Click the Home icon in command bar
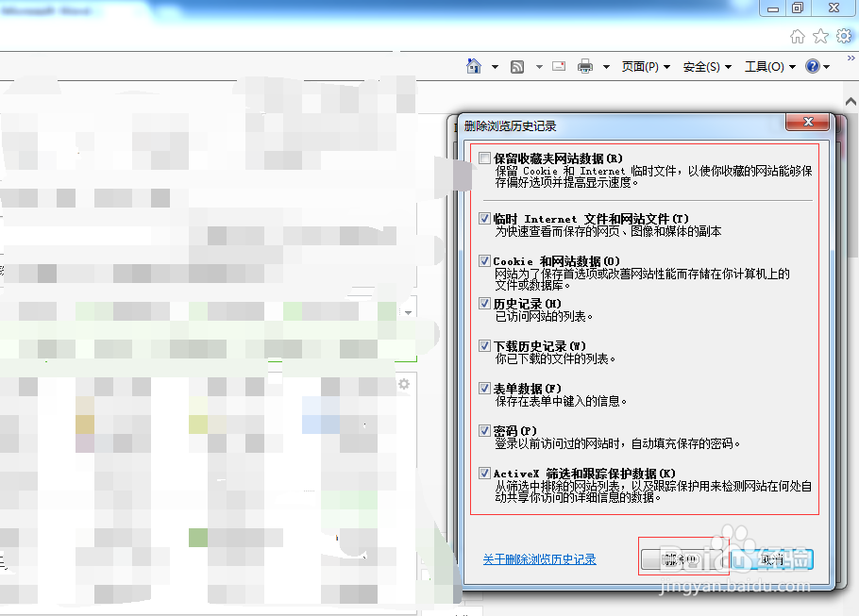The height and width of the screenshot is (616, 859). pos(474,66)
